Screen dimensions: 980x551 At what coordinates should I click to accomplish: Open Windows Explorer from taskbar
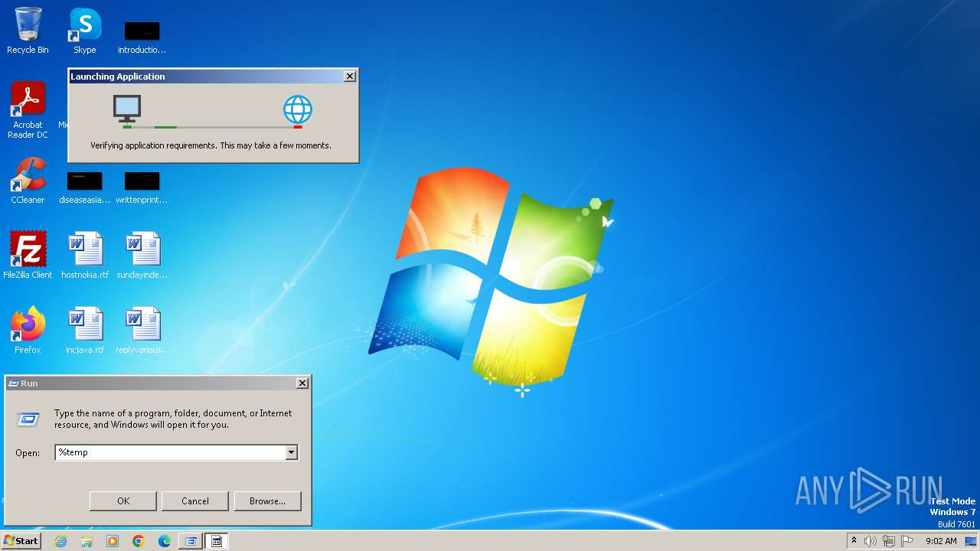tap(87, 541)
